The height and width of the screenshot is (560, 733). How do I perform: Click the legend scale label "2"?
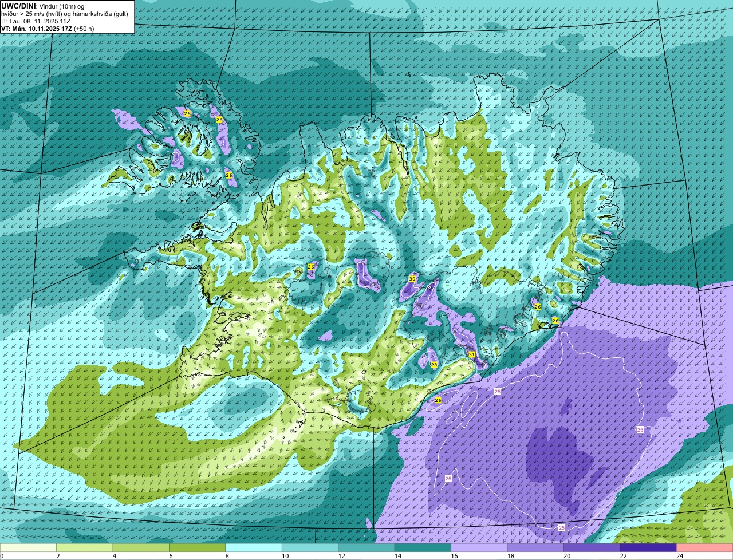coord(58,556)
